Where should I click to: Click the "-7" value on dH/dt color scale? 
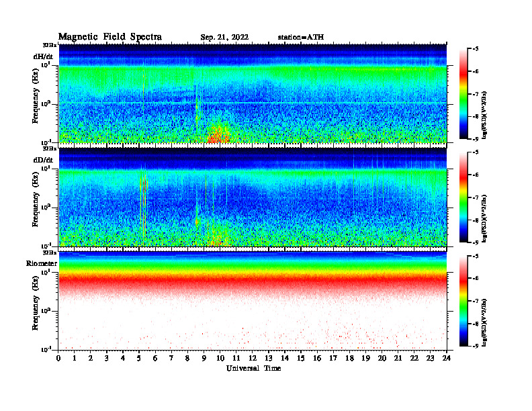point(476,94)
